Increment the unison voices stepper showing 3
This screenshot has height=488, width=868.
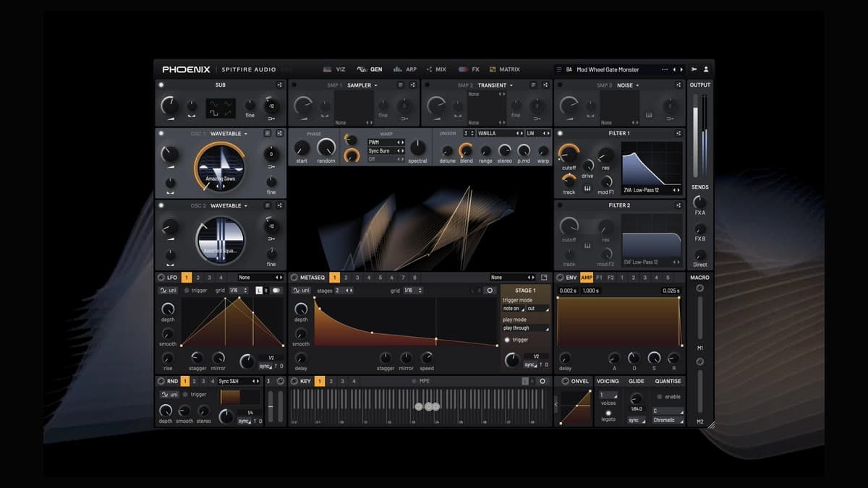click(x=473, y=132)
